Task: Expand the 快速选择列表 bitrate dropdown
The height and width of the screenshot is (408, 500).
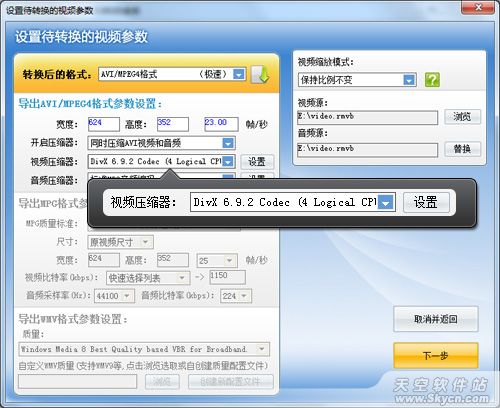Action: pos(148,278)
